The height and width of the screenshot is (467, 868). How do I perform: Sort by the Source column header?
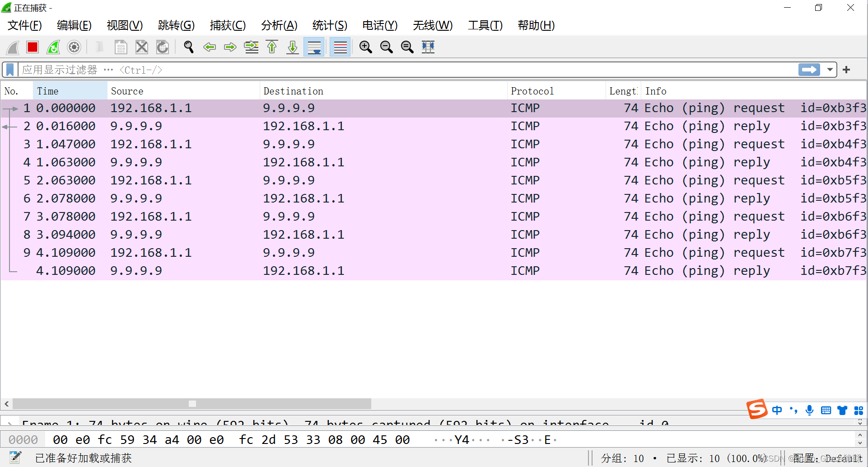183,91
